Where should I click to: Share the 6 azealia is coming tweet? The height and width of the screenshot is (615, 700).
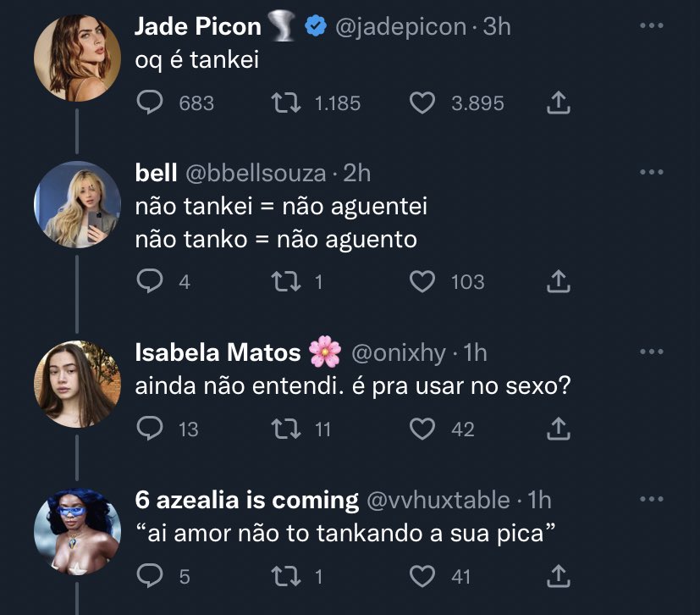pos(559,576)
